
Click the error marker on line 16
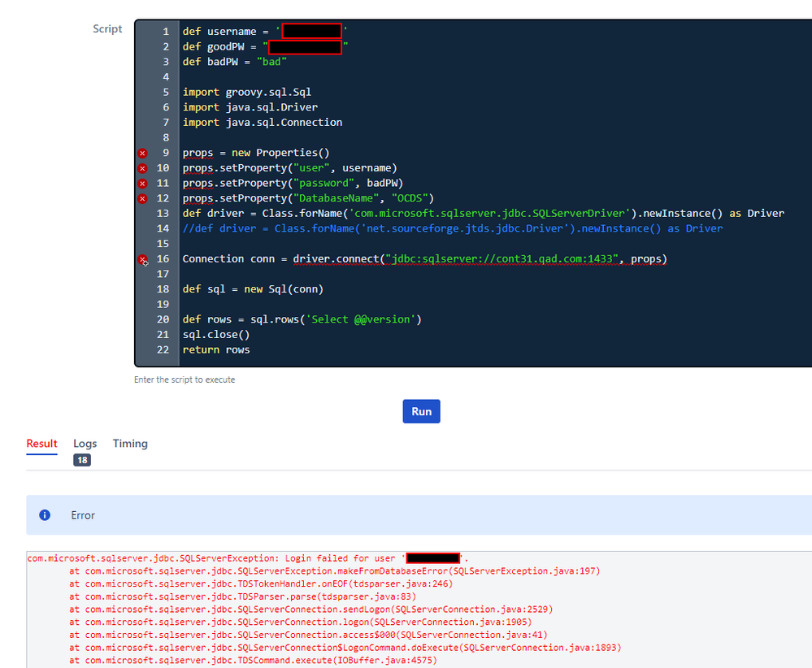point(142,259)
